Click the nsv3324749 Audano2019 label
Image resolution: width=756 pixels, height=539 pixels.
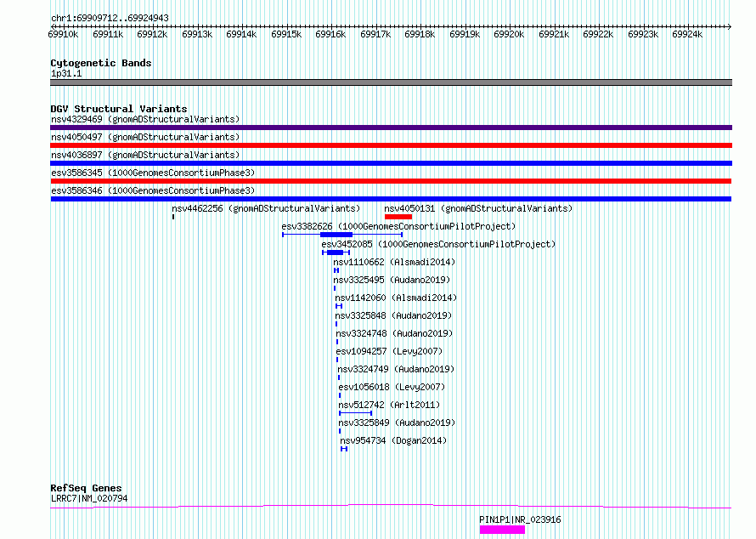396,369
